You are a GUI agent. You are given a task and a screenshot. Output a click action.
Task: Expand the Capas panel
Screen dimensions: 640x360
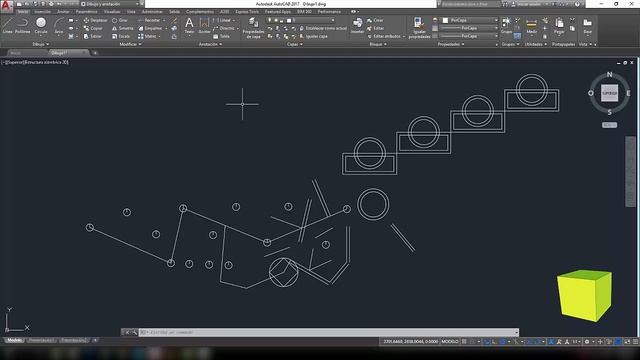295,44
